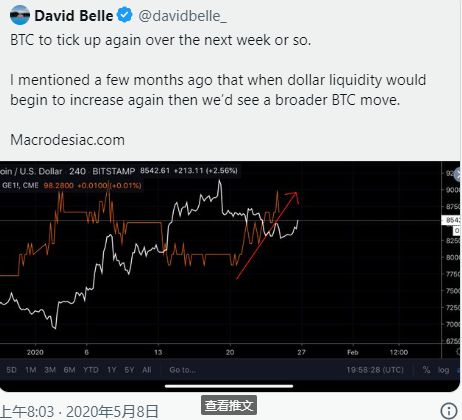Open the Go to... date selector
Image resolution: width=462 pixels, height=420 pixels.
tap(182, 370)
